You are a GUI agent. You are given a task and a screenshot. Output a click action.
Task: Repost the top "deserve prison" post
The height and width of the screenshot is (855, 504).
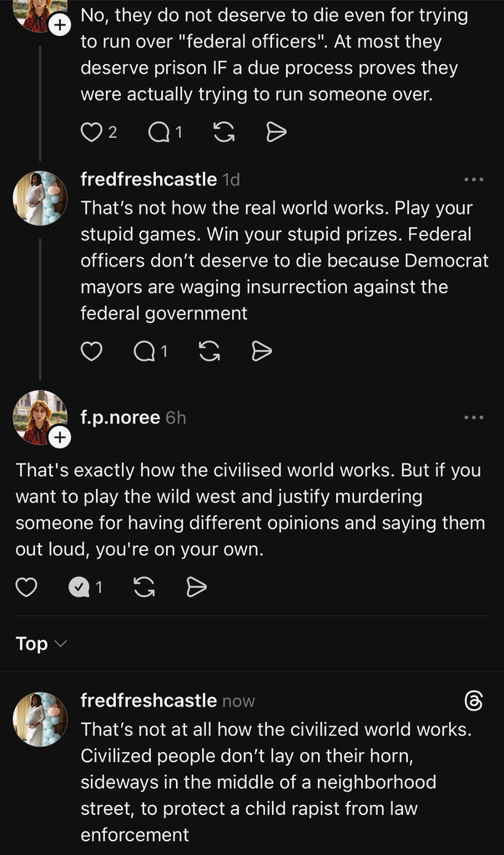224,132
